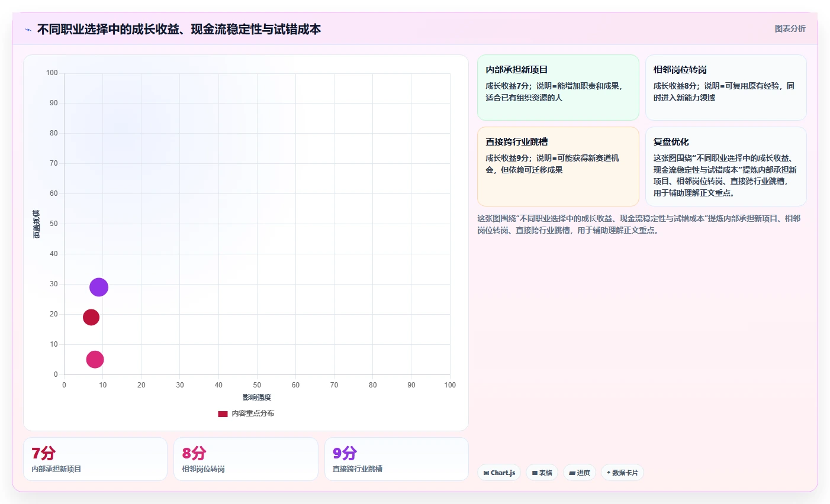Open the 直接跨行业跳槽 info card
Screen dimensions: 830x504
(558, 166)
